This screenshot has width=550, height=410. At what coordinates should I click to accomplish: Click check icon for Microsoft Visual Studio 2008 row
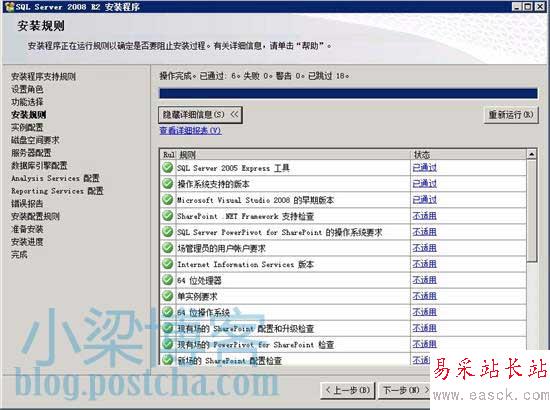(168, 200)
